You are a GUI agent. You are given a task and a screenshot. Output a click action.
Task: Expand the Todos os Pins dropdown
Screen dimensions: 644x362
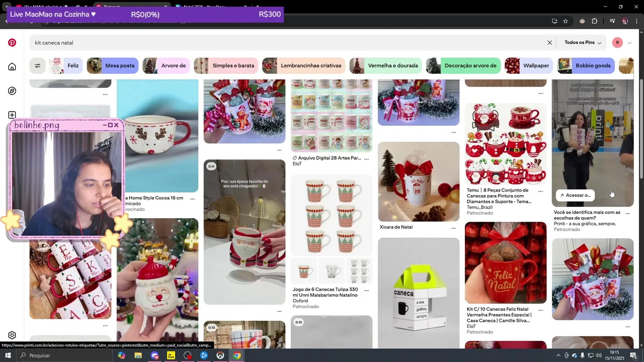(x=583, y=43)
